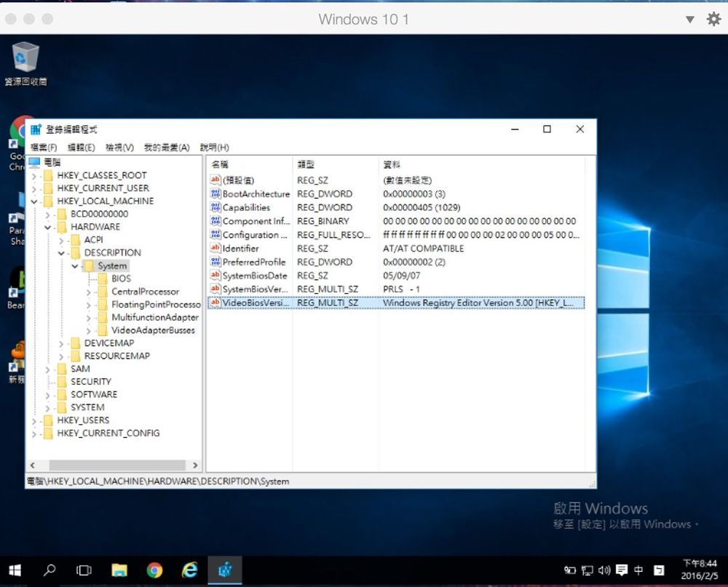
Task: Click the 類型 Type column header
Action: pyautogui.click(x=306, y=164)
